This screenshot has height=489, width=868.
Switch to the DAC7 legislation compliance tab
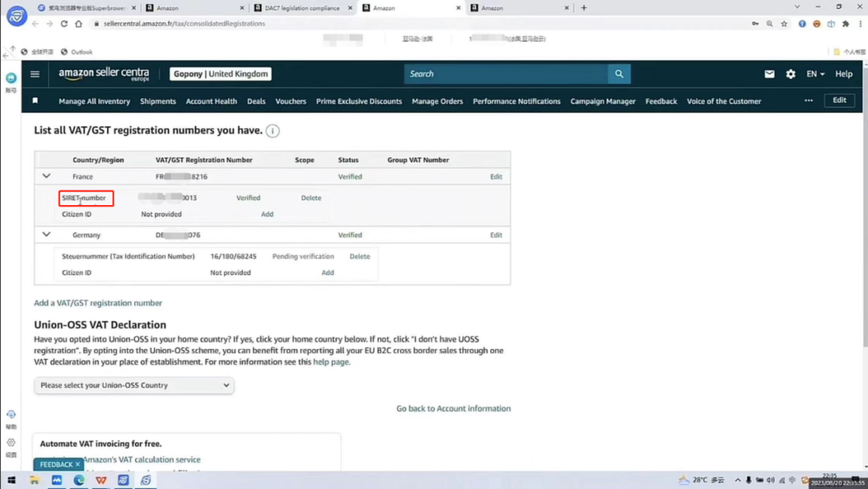coord(303,8)
